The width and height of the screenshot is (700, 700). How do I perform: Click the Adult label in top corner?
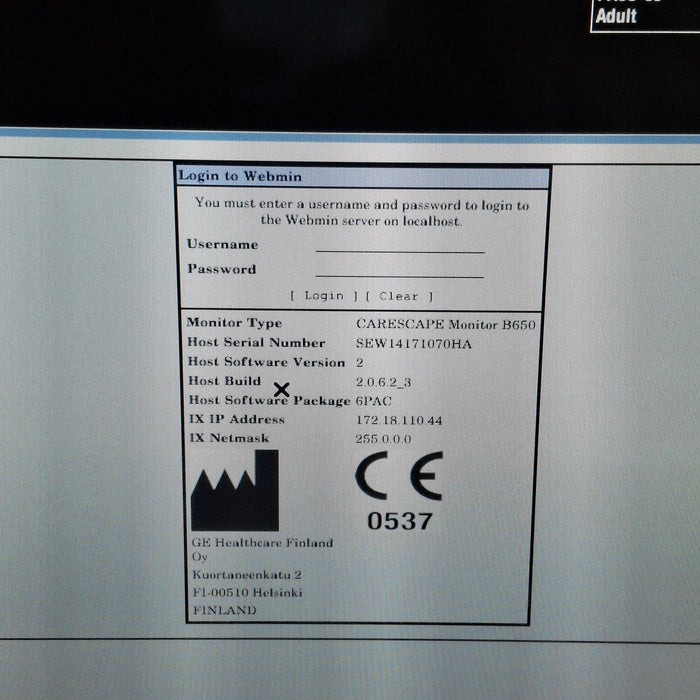(x=616, y=16)
